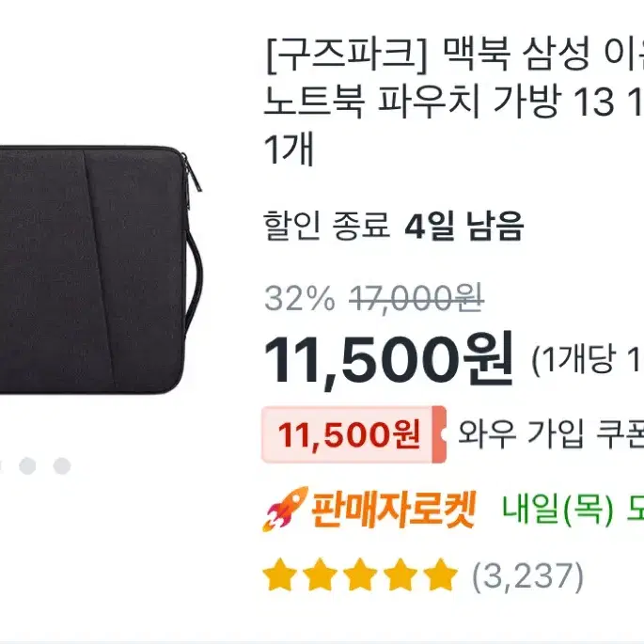
Task: Select the last image carousel dot
Action: [62, 465]
